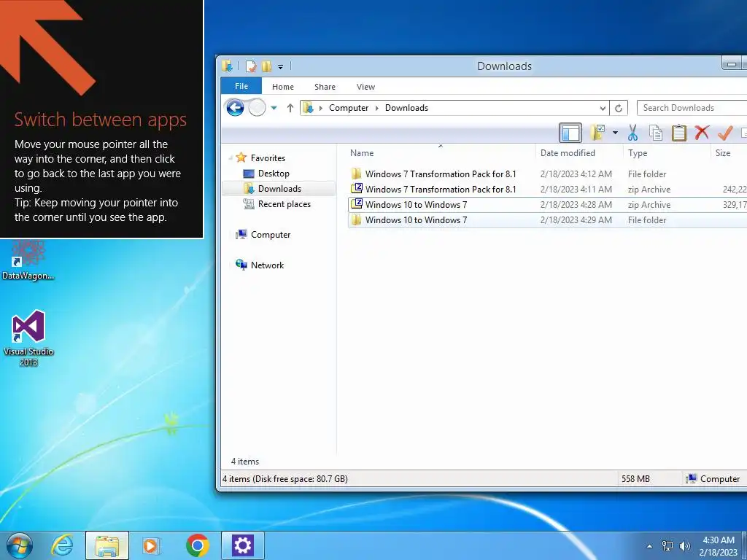Click the Back navigation arrow in Explorer
Viewport: 747px width, 560px height.
click(x=235, y=108)
